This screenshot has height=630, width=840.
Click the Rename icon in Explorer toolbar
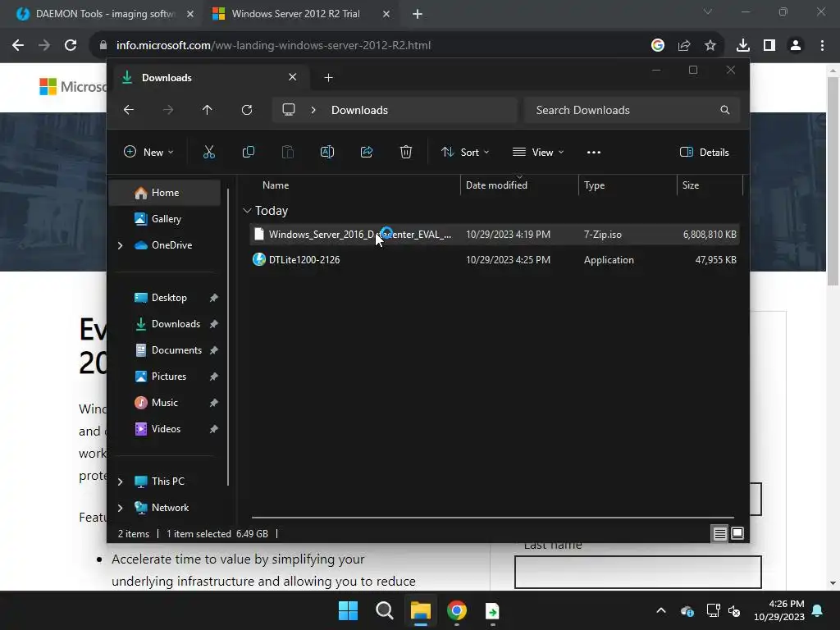tap(327, 152)
